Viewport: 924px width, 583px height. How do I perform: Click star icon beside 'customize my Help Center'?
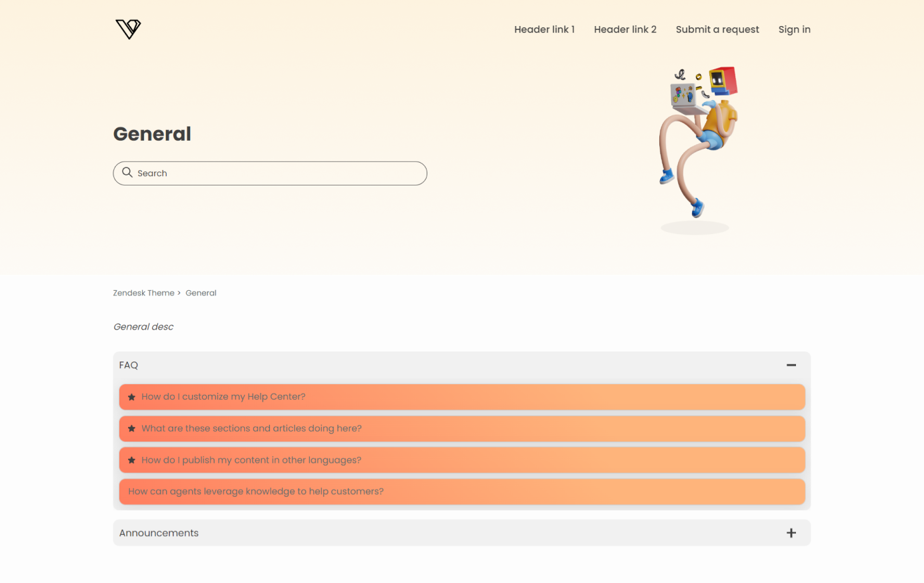coord(132,397)
